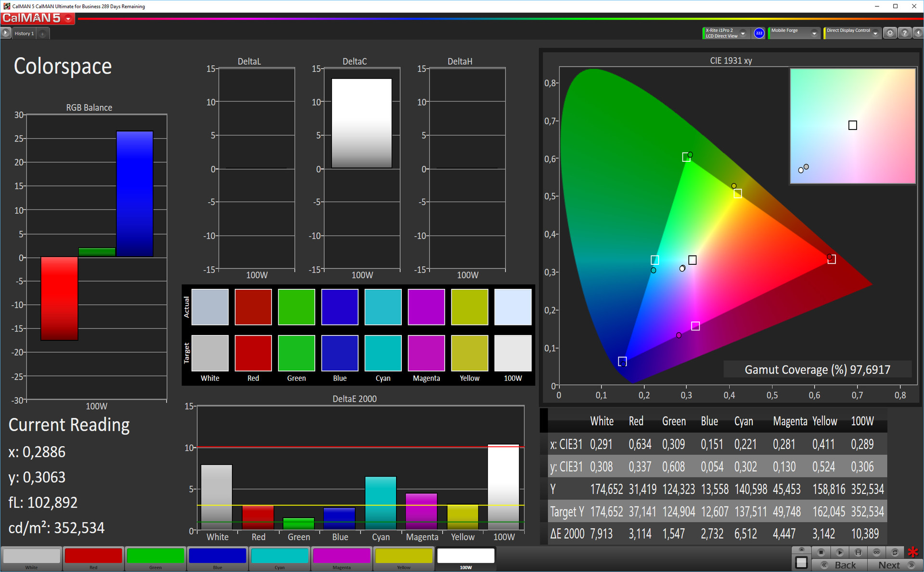Expand the Direct Display Control dropdown
Image resolution: width=924 pixels, height=572 pixels.
875,33
